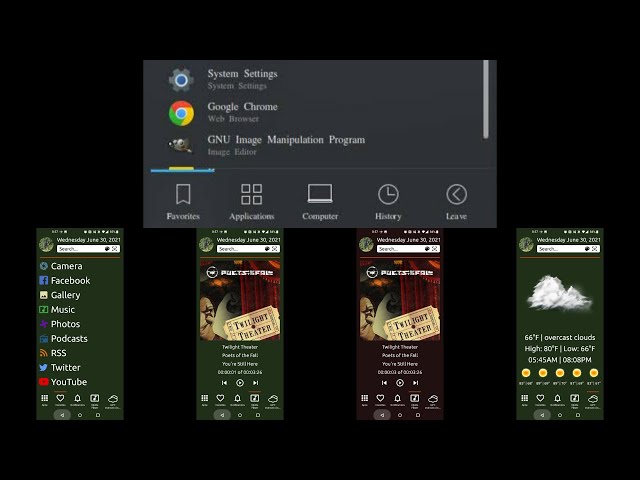Tap heart Favorites tab on weather phone
The image size is (640, 480).
[540, 400]
